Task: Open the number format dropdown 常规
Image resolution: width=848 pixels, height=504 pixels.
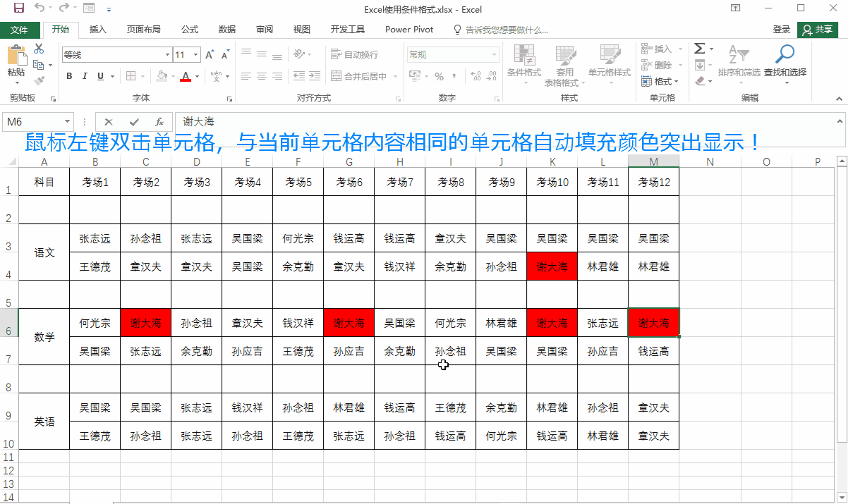Action: [495, 54]
